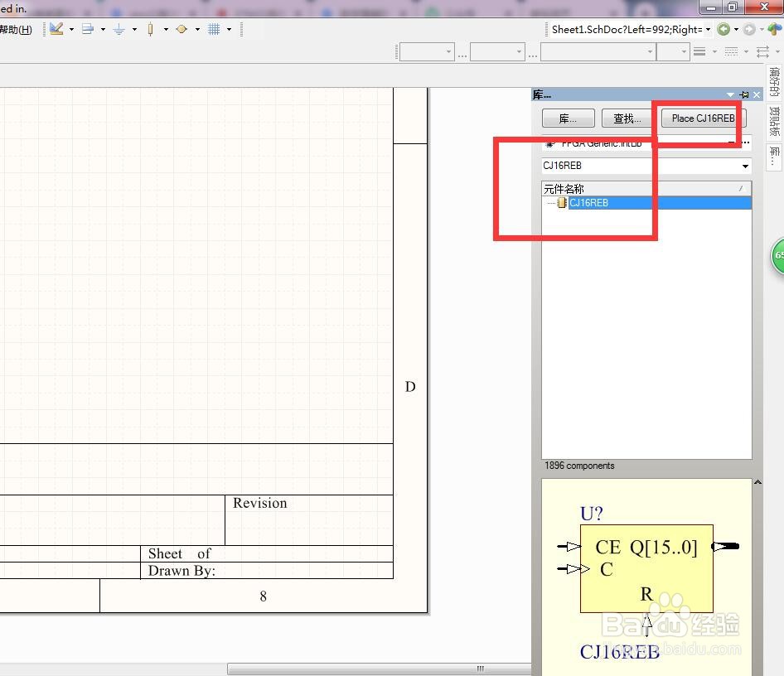Image resolution: width=784 pixels, height=676 pixels.
Task: Click the 'Sheet of' title block text
Action: click(180, 553)
